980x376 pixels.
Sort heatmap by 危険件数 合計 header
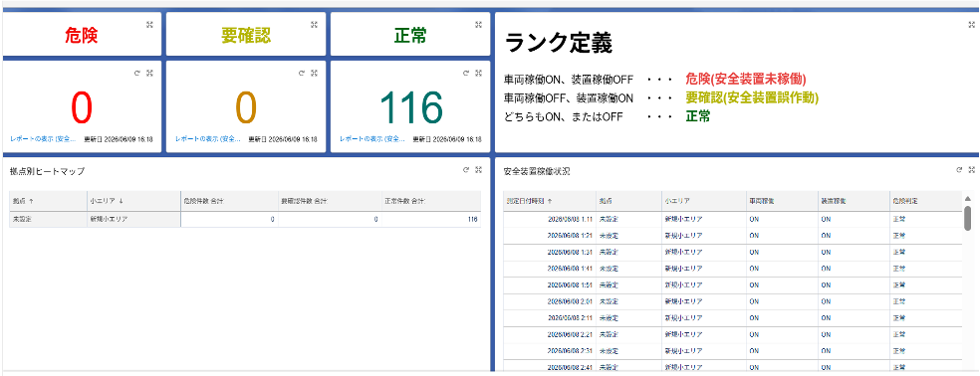pyautogui.click(x=229, y=201)
